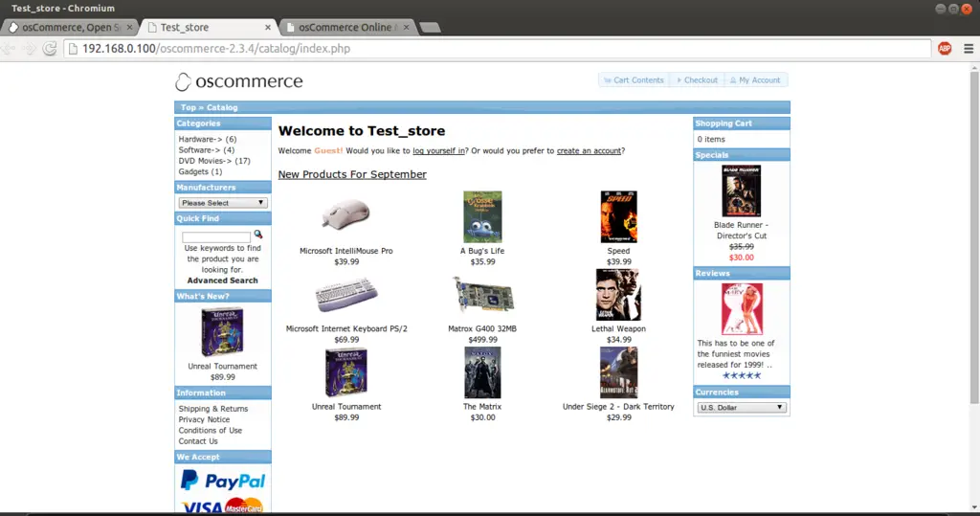The image size is (980, 516).
Task: Open Microsoft Internet Keyboard product image
Action: coord(345,295)
